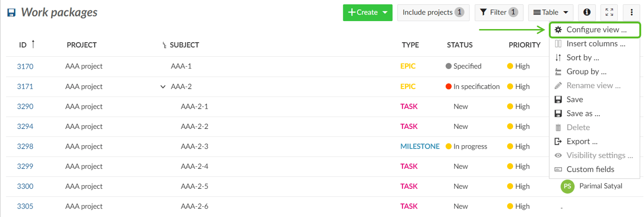This screenshot has height=217, width=644.
Task: Select Sort by menu entry
Action: [583, 58]
